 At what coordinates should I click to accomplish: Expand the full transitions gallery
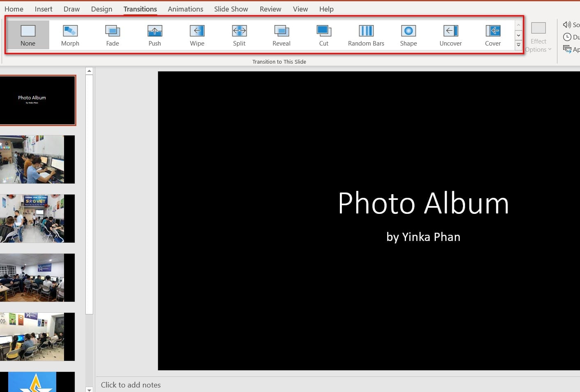coord(518,45)
